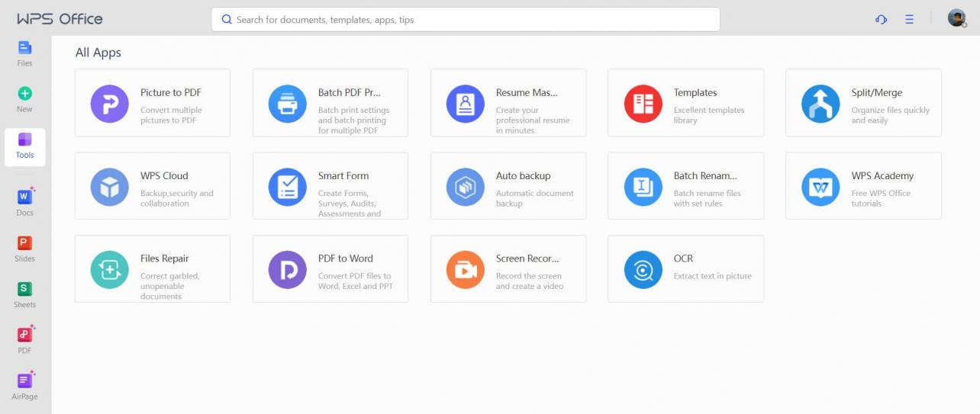Open Files in the sidebar

pos(24,53)
